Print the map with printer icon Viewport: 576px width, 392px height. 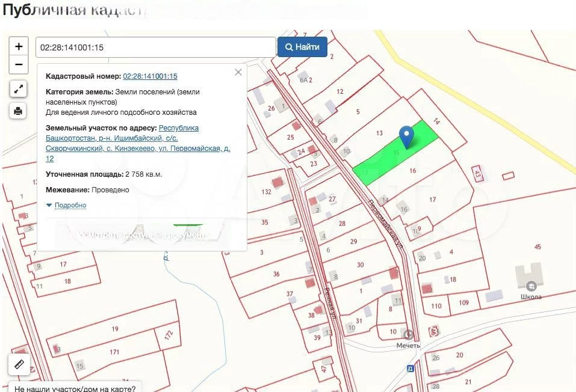point(18,111)
